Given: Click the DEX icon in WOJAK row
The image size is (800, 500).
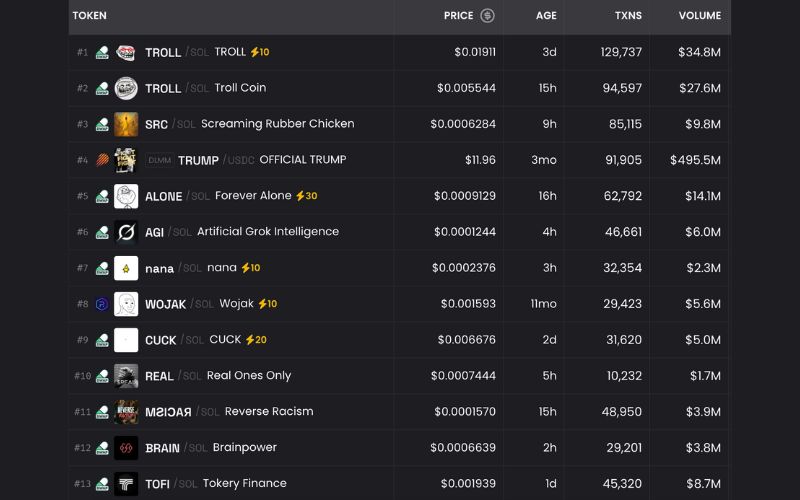Looking at the screenshot, I should click(x=102, y=304).
